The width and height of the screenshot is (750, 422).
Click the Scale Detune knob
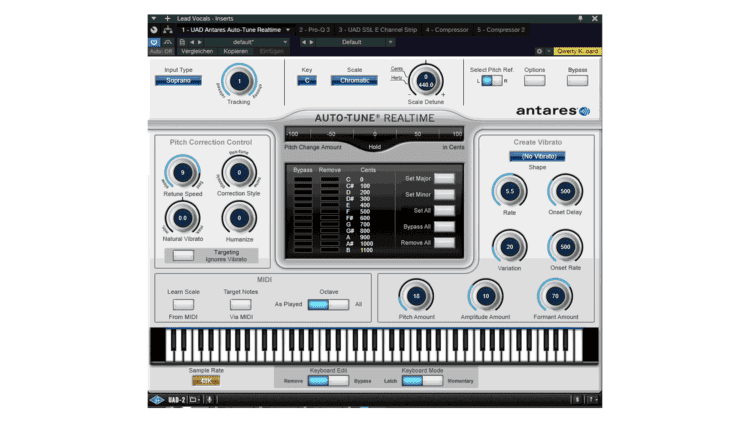tap(425, 80)
